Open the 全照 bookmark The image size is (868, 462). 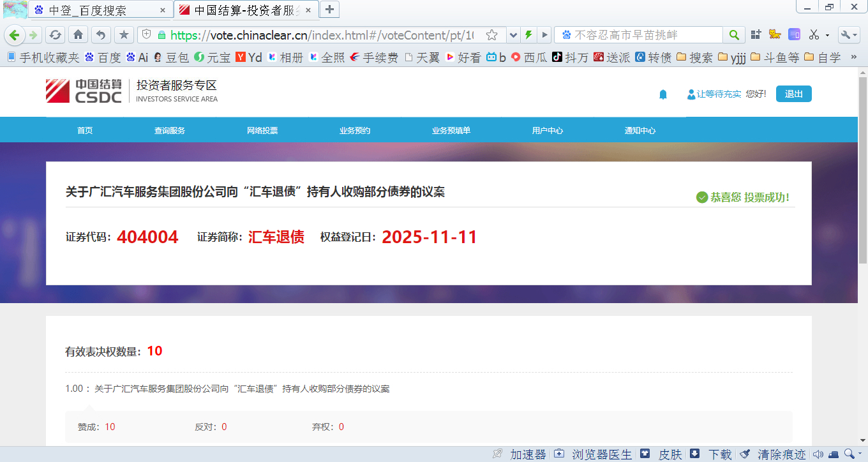tap(327, 57)
